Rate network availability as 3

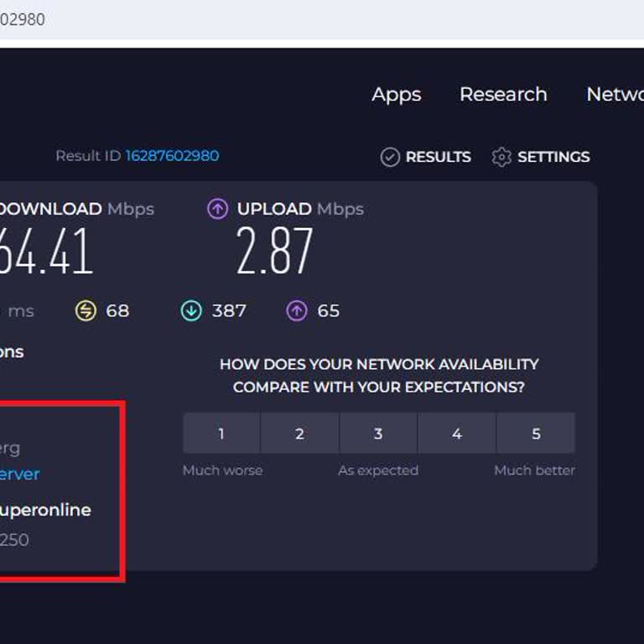coord(378,434)
